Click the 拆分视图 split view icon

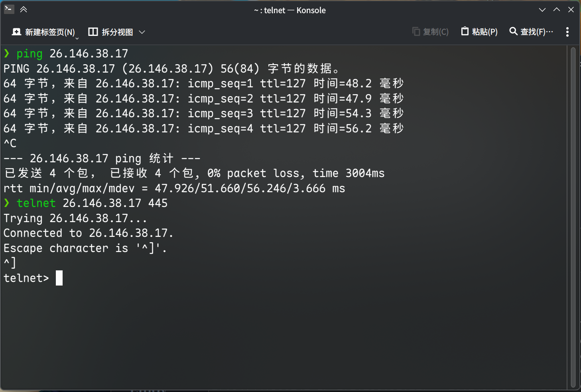[x=93, y=32]
